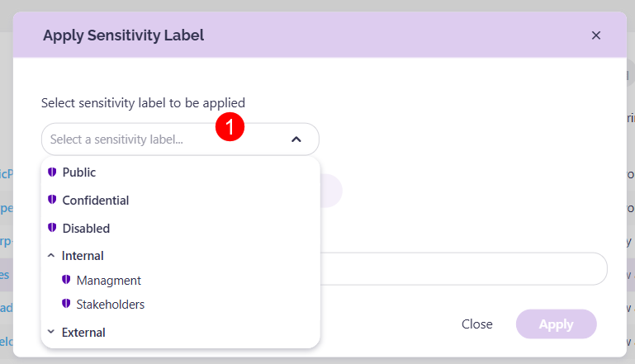This screenshot has height=364, width=635.
Task: Expand the External label group
Action: click(51, 333)
